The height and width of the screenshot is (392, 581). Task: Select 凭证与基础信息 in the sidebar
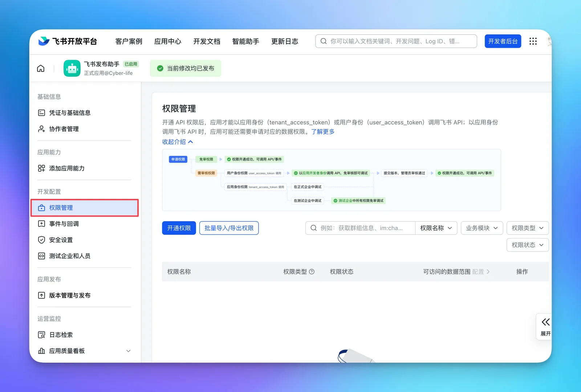click(85, 113)
